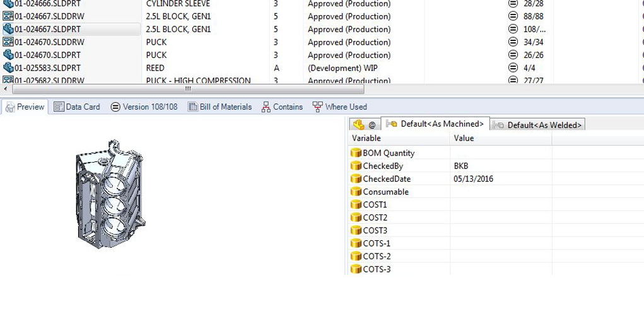644x314 pixels.
Task: Click the variable icon beside CheckedBy
Action: click(x=356, y=166)
